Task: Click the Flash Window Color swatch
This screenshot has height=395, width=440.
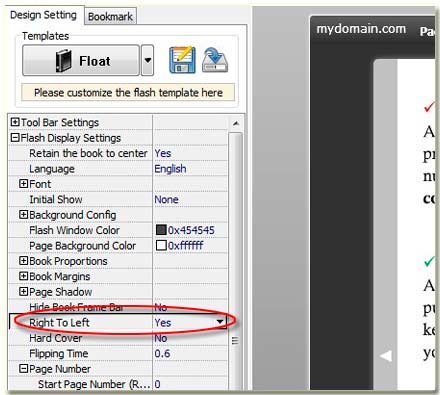Action: coord(161,230)
